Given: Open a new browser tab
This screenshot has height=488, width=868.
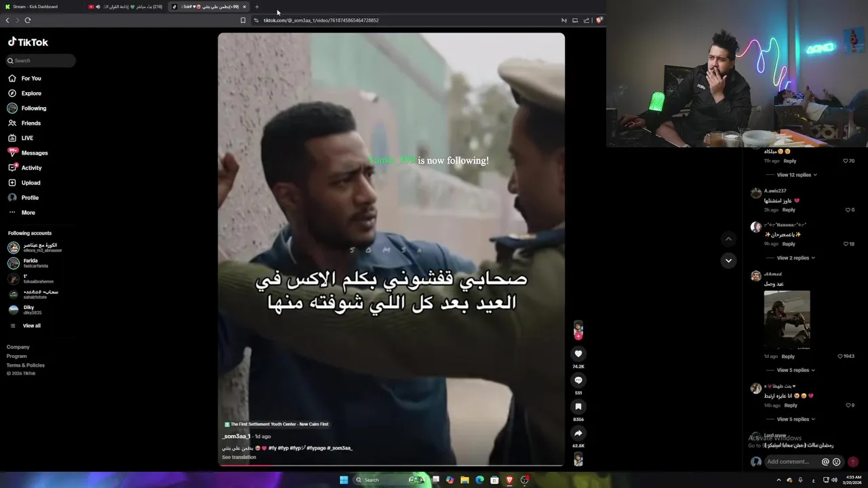Looking at the screenshot, I should (x=257, y=7).
